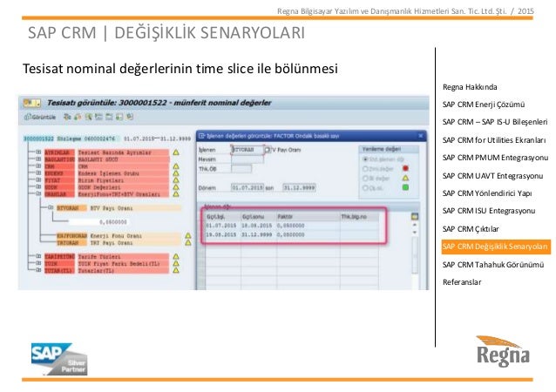
Task: Click warning triangle on AYRIMLAR row
Action: point(176,152)
